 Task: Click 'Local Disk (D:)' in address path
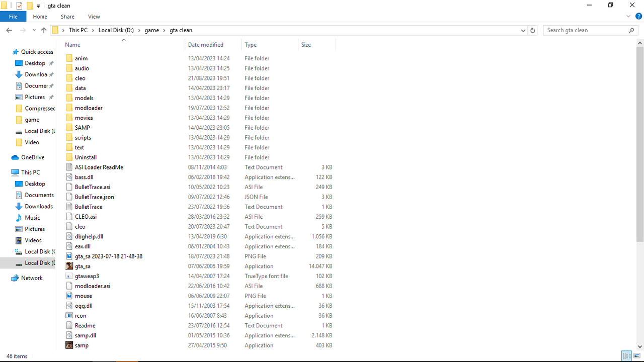[x=116, y=30]
